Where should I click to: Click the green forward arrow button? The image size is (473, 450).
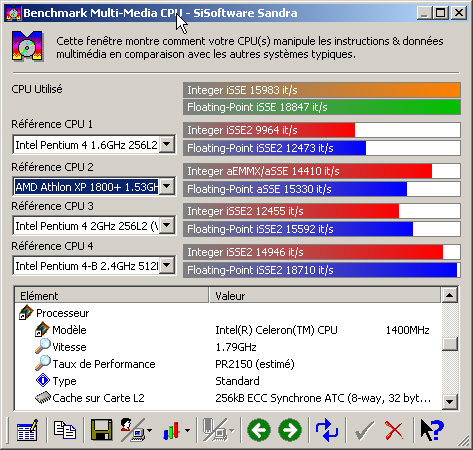point(290,430)
